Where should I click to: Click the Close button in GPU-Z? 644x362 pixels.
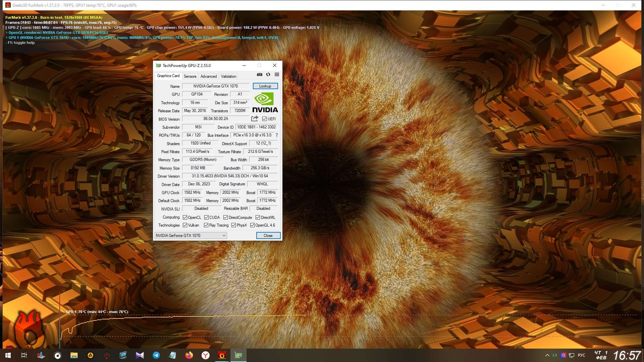(268, 236)
